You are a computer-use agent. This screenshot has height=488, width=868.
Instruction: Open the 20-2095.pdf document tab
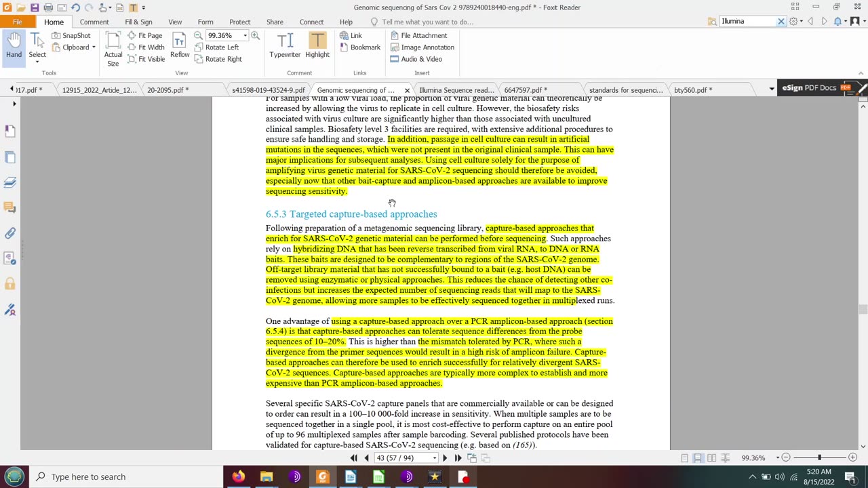167,89
